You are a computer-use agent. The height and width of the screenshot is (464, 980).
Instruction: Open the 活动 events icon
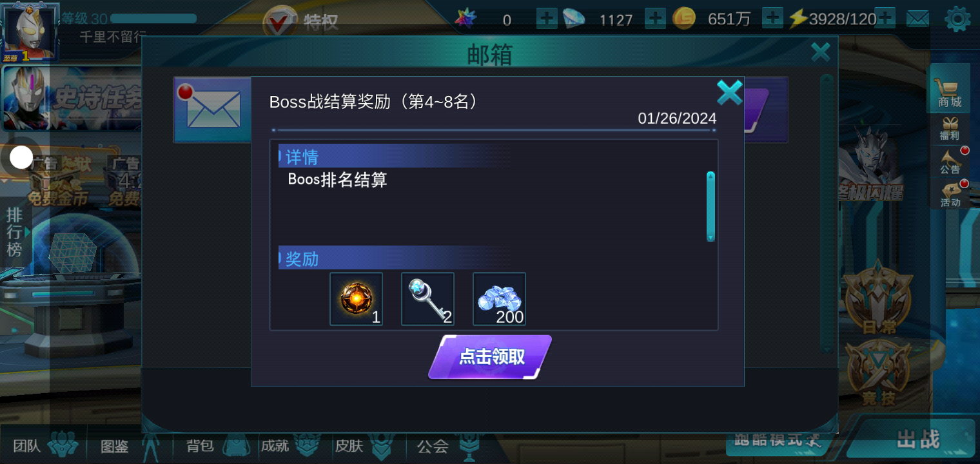point(950,195)
